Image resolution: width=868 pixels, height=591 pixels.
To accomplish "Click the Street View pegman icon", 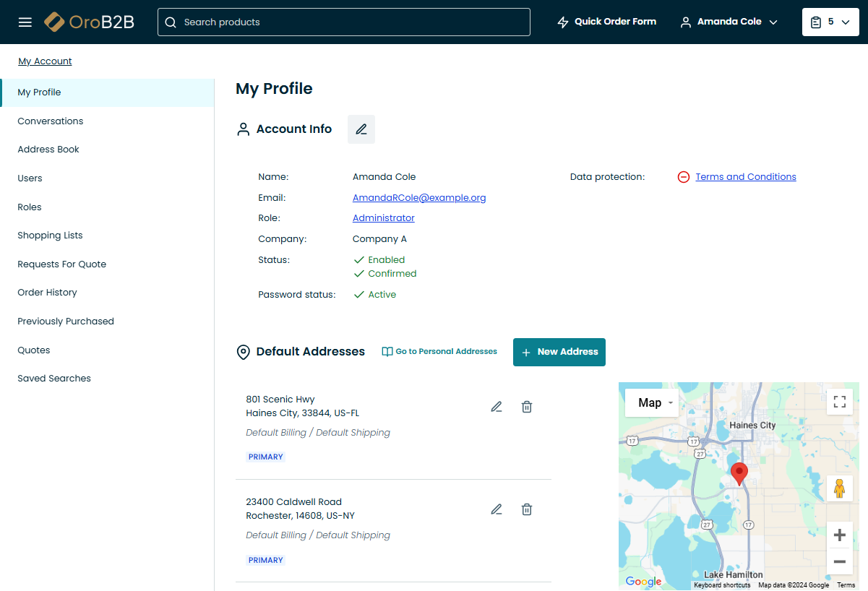I will tap(839, 489).
